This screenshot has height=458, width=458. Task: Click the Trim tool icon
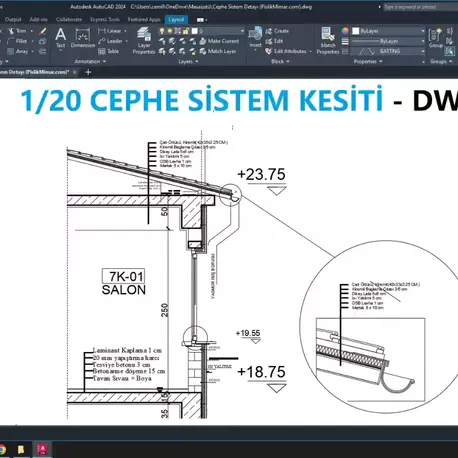(11, 31)
